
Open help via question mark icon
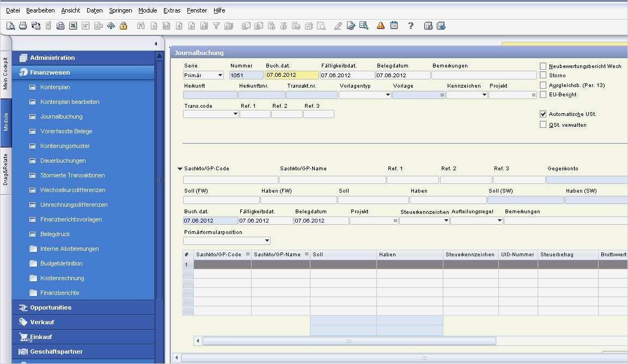[411, 26]
